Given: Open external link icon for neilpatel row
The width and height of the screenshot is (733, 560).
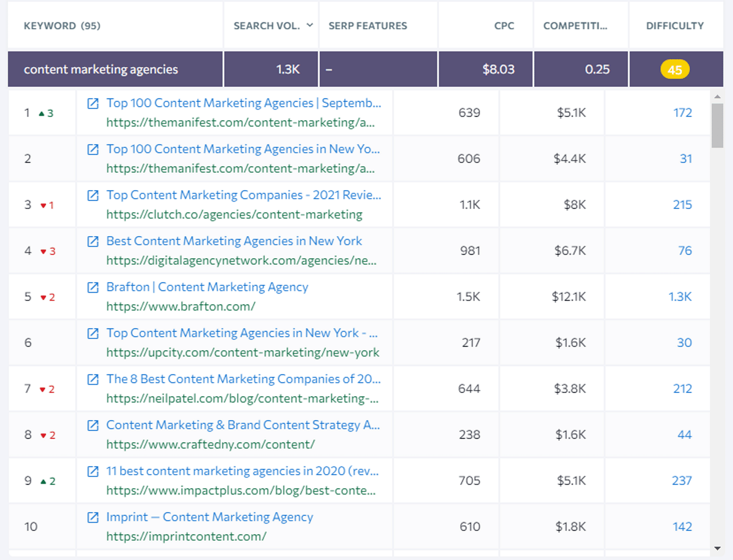Looking at the screenshot, I should pos(93,379).
